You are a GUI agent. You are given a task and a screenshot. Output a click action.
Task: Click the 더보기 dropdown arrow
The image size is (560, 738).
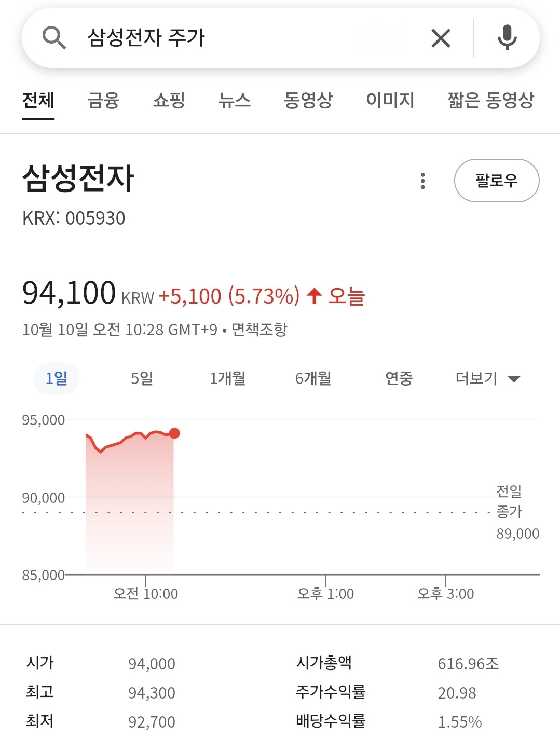click(x=514, y=379)
